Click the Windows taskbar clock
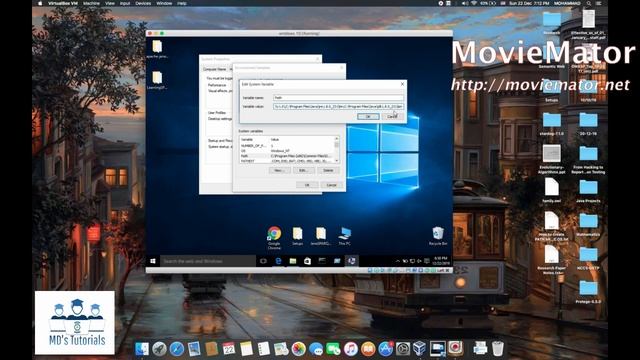Image resolution: width=640 pixels, height=360 pixels. coord(440,261)
